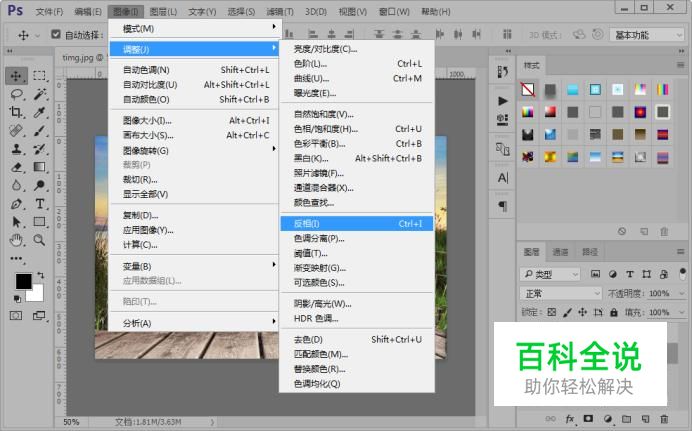Open the workspace dropdown 基本功能
The width and height of the screenshot is (692, 431).
click(647, 35)
